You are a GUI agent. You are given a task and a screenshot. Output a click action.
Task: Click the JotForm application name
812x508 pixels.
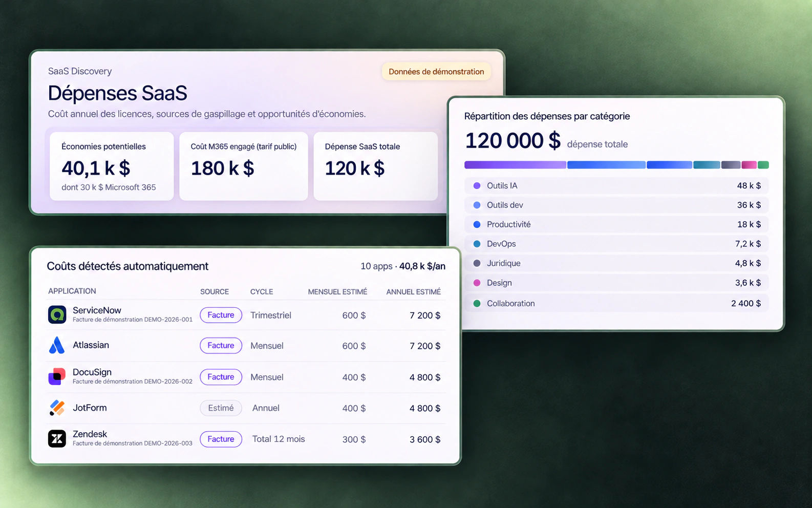(90, 408)
